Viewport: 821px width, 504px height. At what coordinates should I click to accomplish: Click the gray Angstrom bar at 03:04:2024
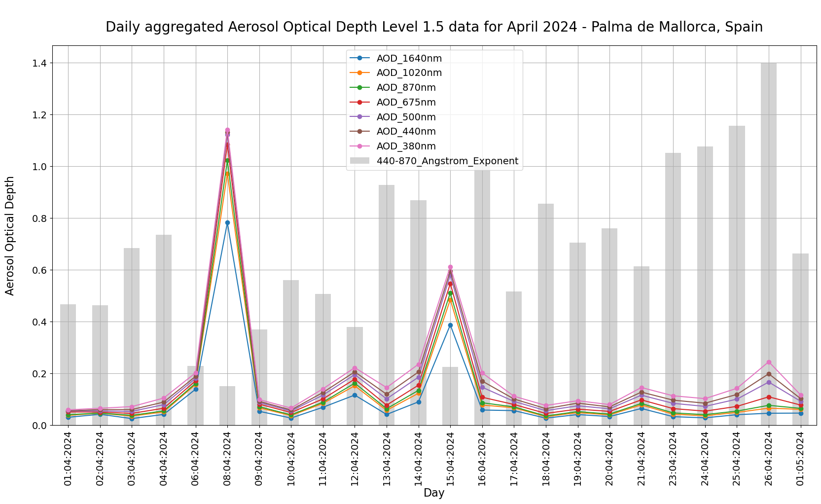pyautogui.click(x=132, y=336)
